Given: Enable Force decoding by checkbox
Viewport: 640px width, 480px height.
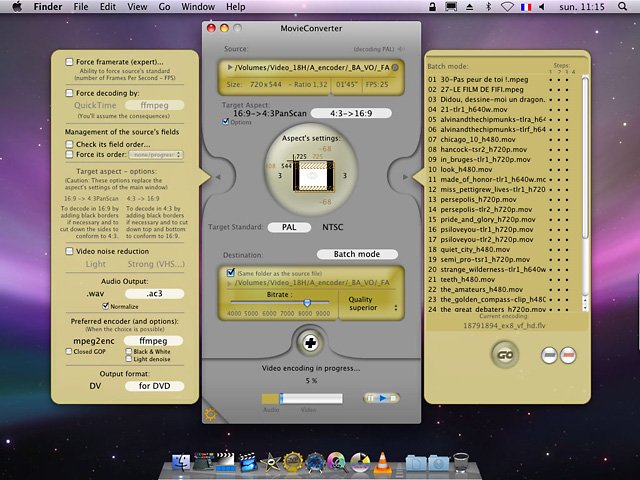Looking at the screenshot, I should coord(69,93).
